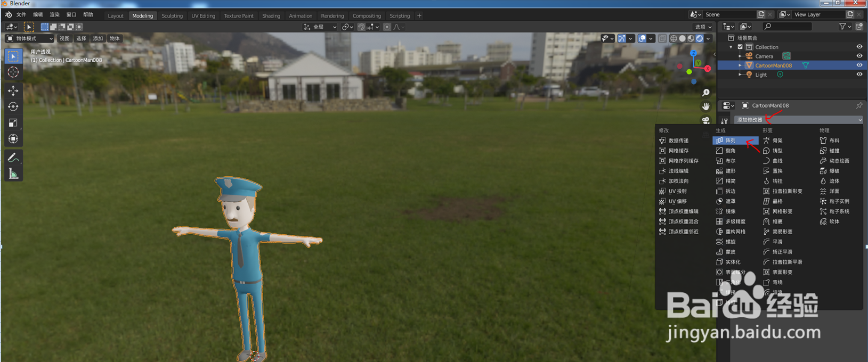This screenshot has height=362, width=868.
Task: Click the camera view icon in viewport
Action: pos(706,120)
